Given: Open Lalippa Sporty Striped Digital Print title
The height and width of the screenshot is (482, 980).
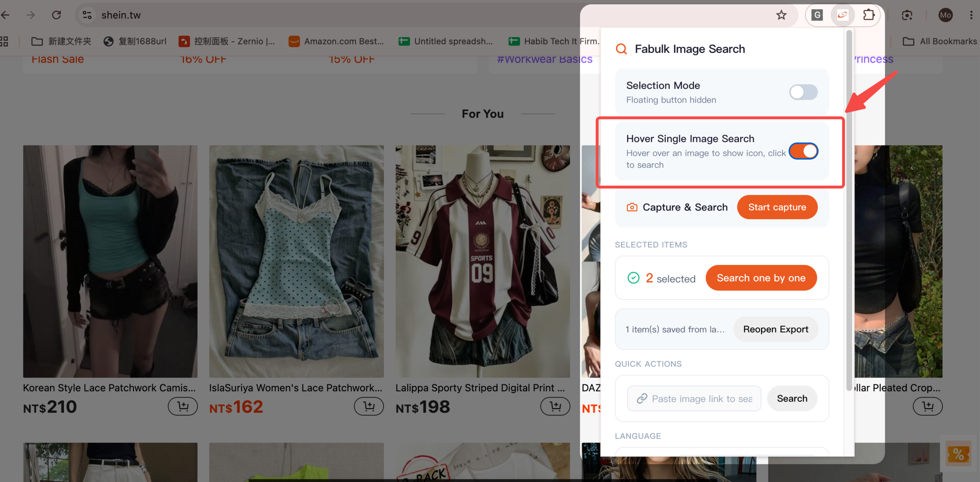Looking at the screenshot, I should (480, 388).
